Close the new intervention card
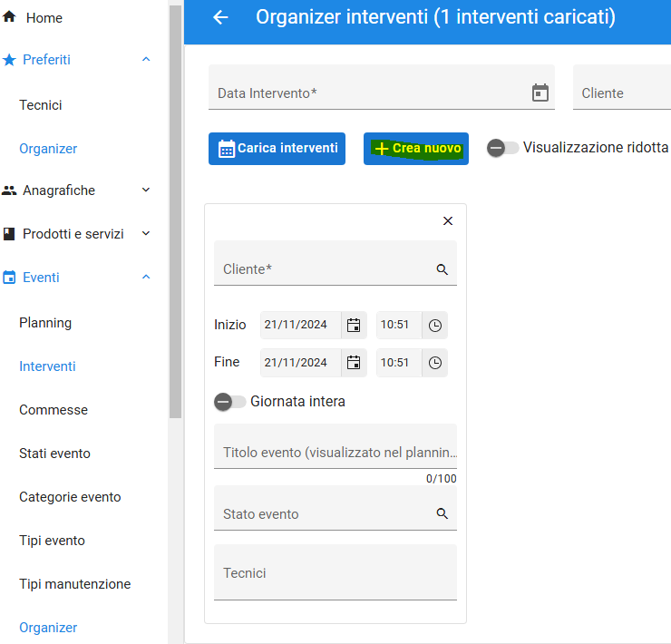The height and width of the screenshot is (644, 671). [x=448, y=221]
